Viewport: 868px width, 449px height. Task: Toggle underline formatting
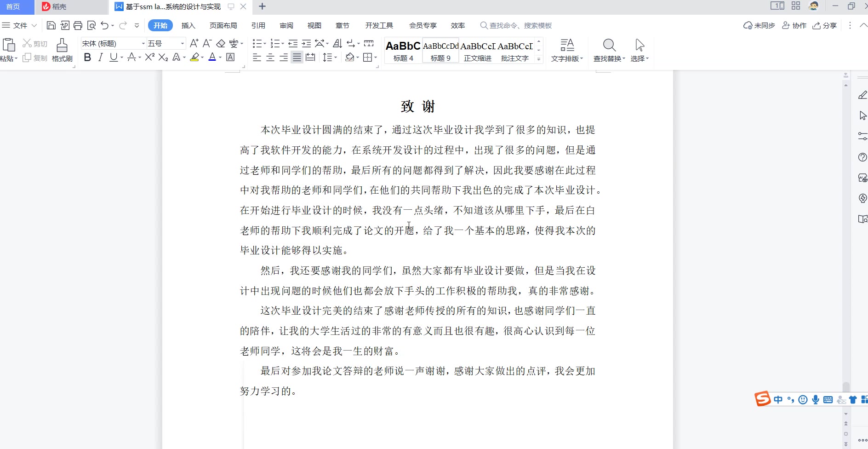pyautogui.click(x=113, y=58)
